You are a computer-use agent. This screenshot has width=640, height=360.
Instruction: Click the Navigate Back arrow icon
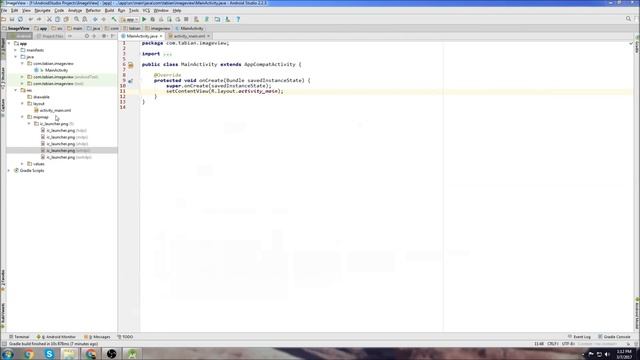click(x=95, y=19)
